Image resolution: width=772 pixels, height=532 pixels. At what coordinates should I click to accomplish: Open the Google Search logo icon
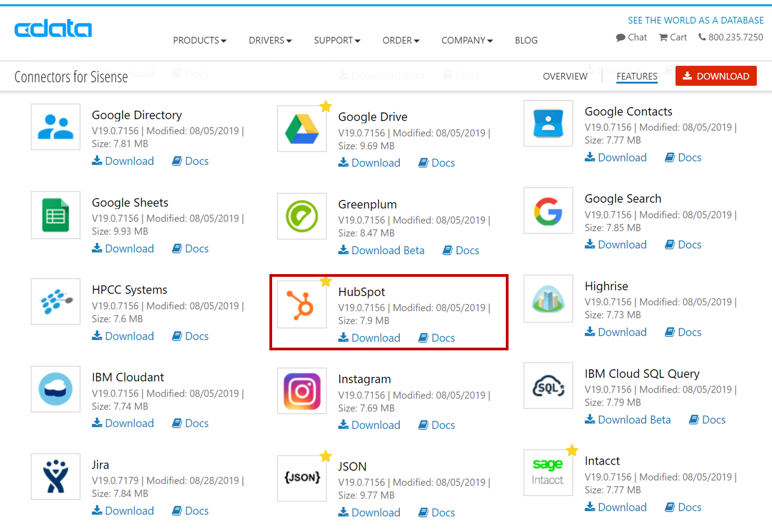tap(548, 211)
